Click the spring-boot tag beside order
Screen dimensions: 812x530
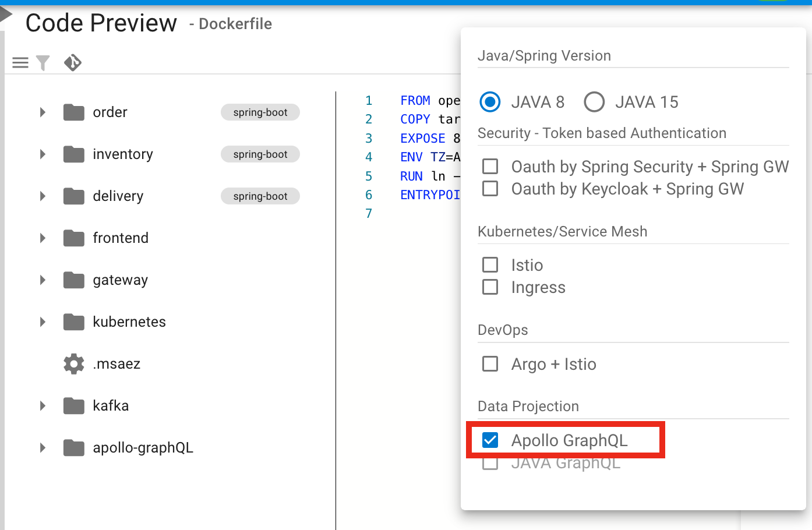click(x=260, y=112)
